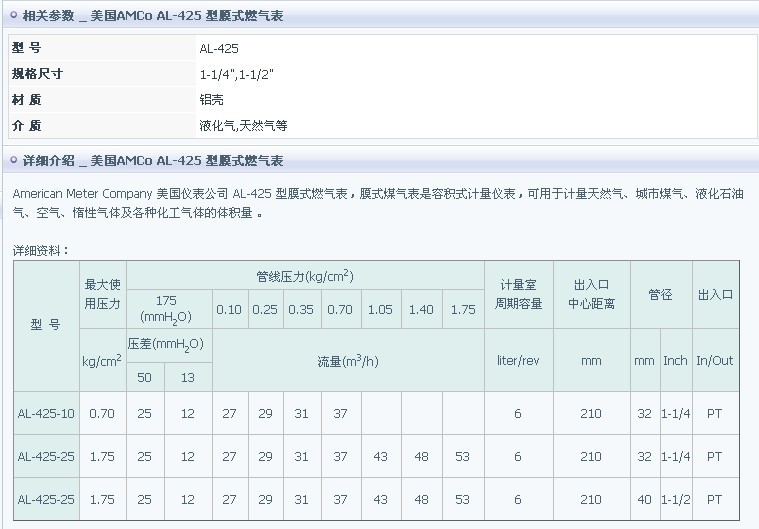
Task: Click the American Meter Company description paragraph
Action: pyautogui.click(x=378, y=203)
